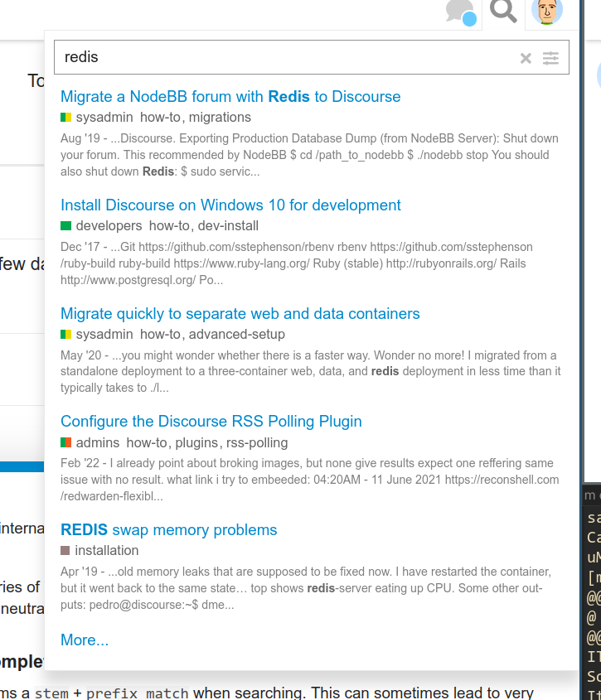Click the 'More...' results link

(x=85, y=640)
